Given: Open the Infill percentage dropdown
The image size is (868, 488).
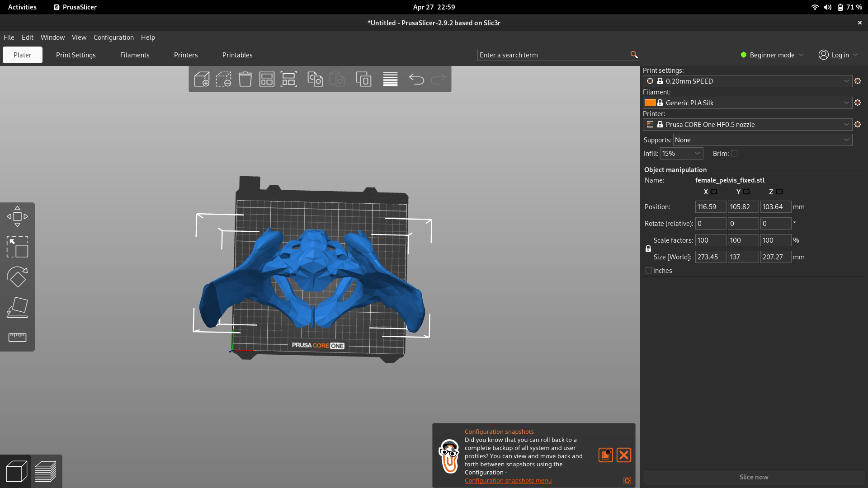Looking at the screenshot, I should [x=682, y=154].
